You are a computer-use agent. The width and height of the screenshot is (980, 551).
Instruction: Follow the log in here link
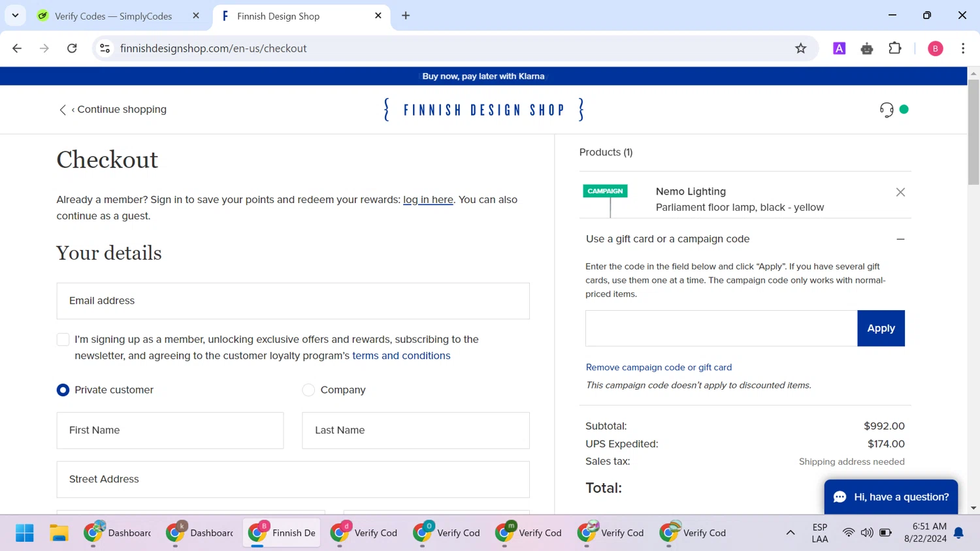click(428, 200)
